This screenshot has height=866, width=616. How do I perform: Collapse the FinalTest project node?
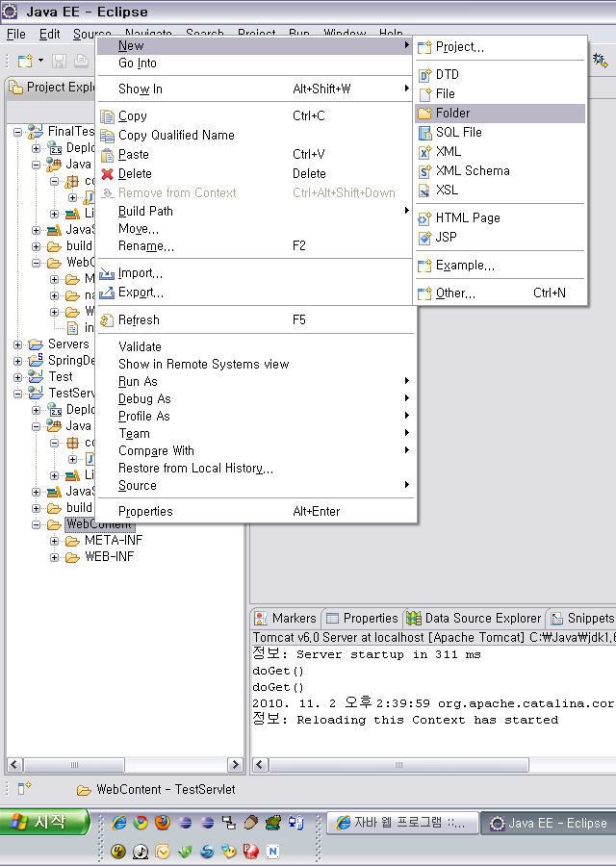click(18, 132)
